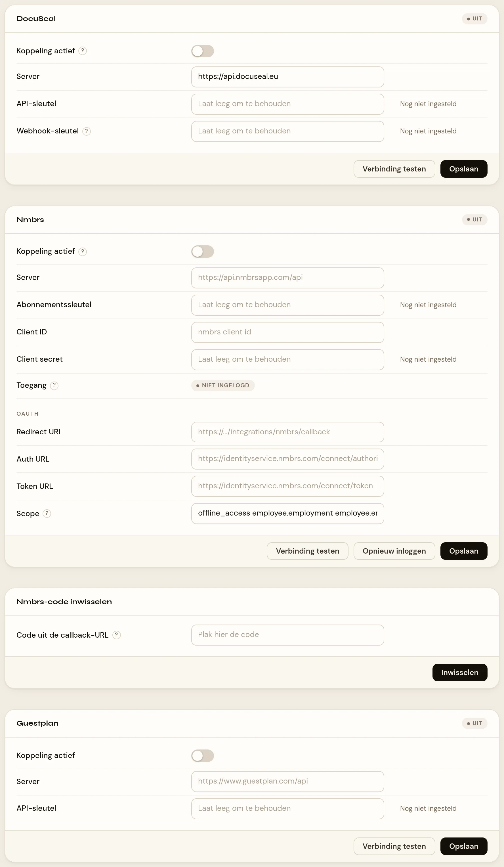Click the Redirect URI label
The image size is (504, 867).
(x=39, y=432)
